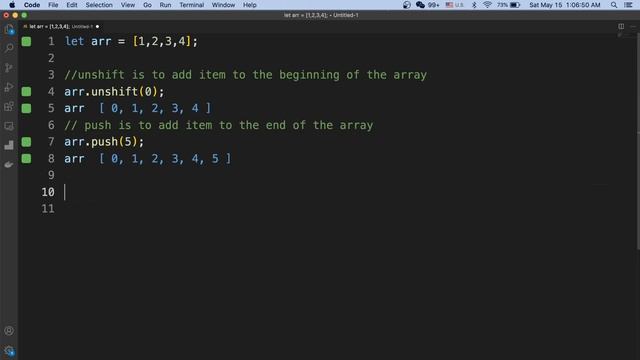Click the 'arr.unshift(0);' code line

pos(114,91)
